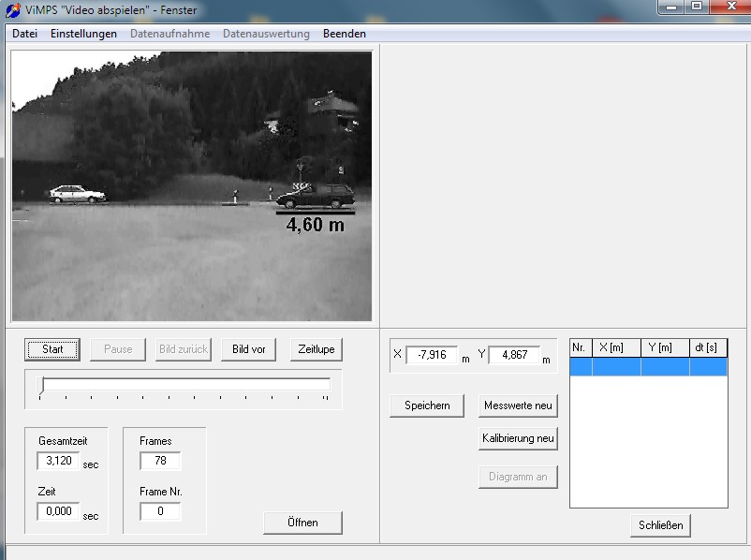
Task: Reset measurements with Messwerte neu
Action: click(518, 405)
